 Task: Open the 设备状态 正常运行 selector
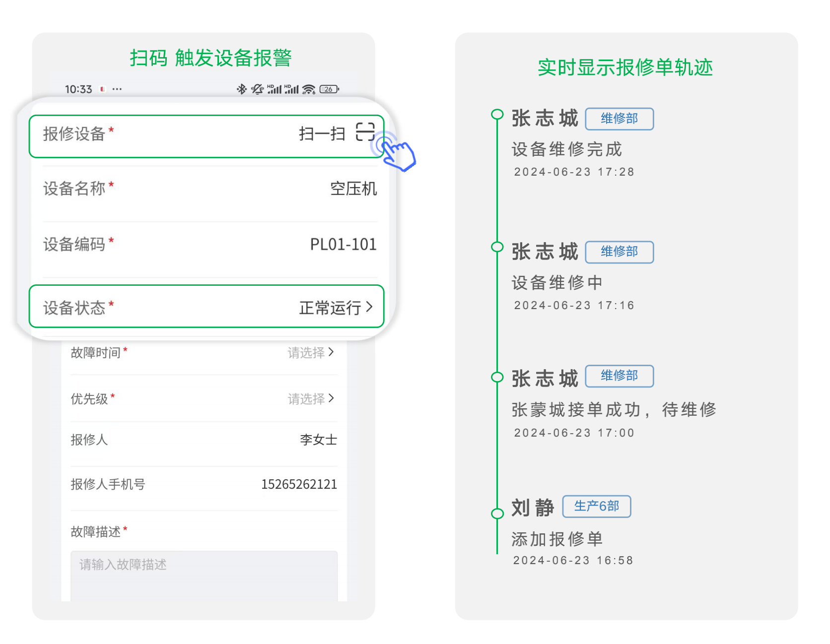point(336,308)
